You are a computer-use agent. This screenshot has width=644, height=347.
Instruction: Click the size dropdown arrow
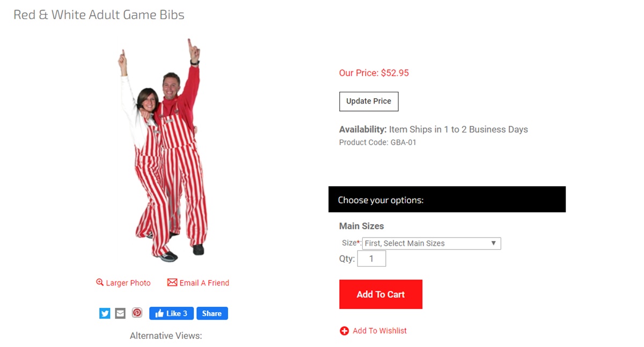(494, 243)
